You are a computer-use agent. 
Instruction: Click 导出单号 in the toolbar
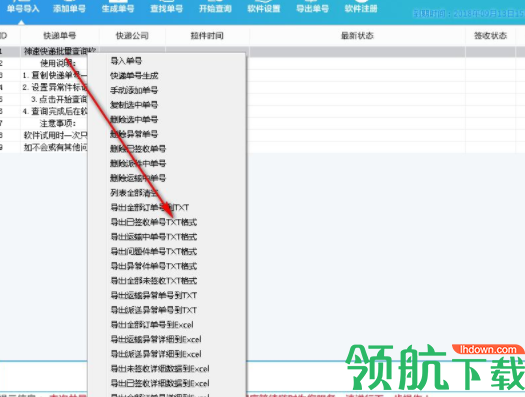point(312,8)
